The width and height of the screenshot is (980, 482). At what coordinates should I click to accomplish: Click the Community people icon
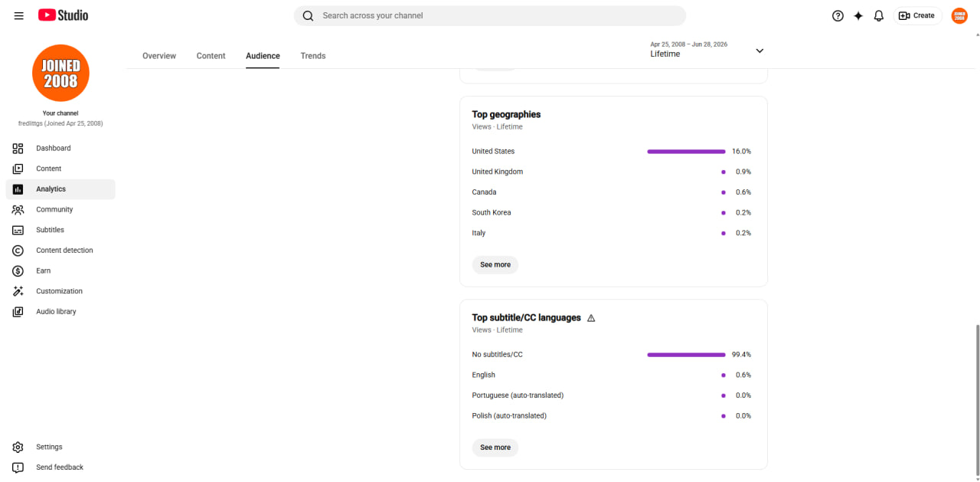18,209
